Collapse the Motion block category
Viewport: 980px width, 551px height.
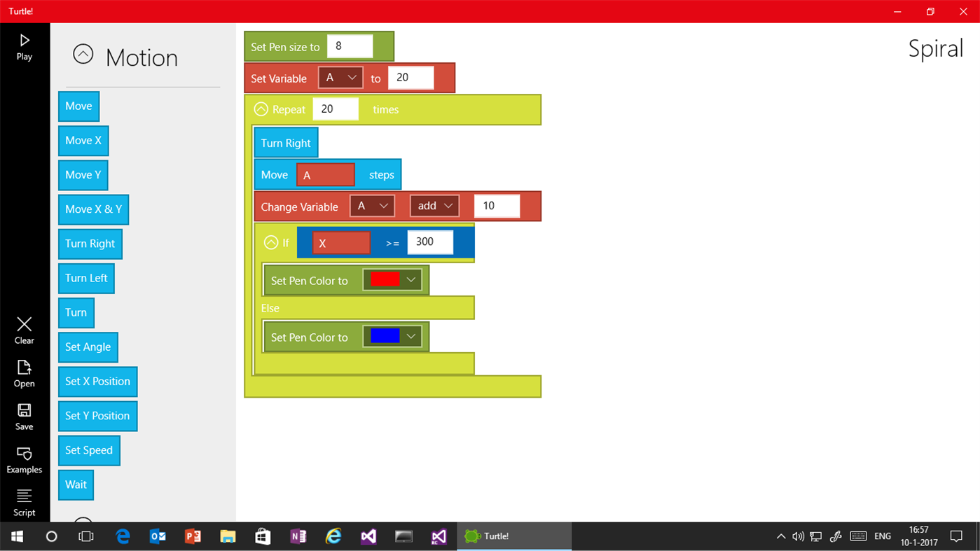tap(83, 53)
